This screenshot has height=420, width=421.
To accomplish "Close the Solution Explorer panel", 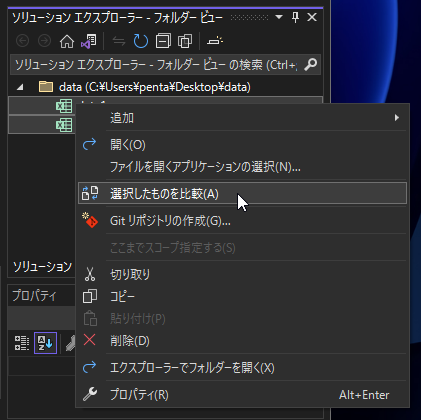I will [312, 17].
